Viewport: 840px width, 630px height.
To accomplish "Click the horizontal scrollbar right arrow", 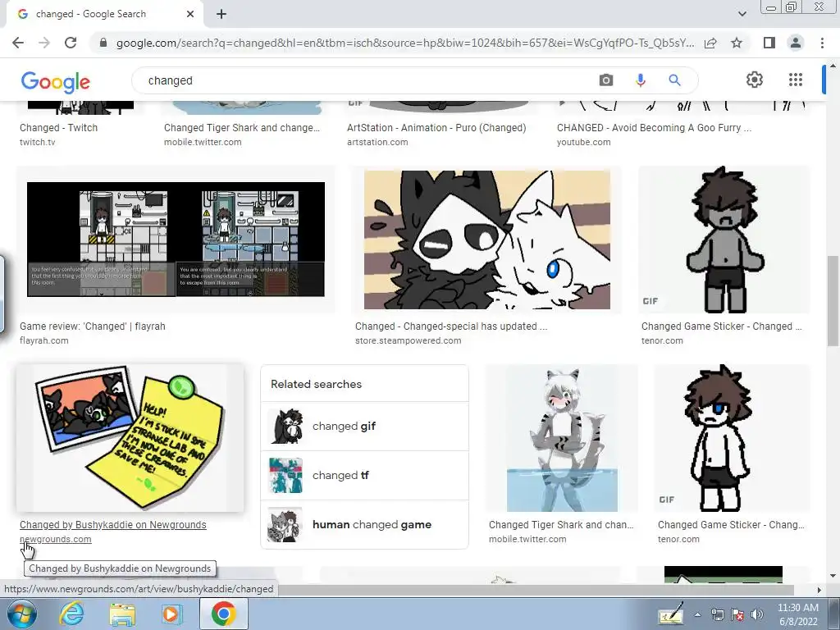I will coord(819,590).
